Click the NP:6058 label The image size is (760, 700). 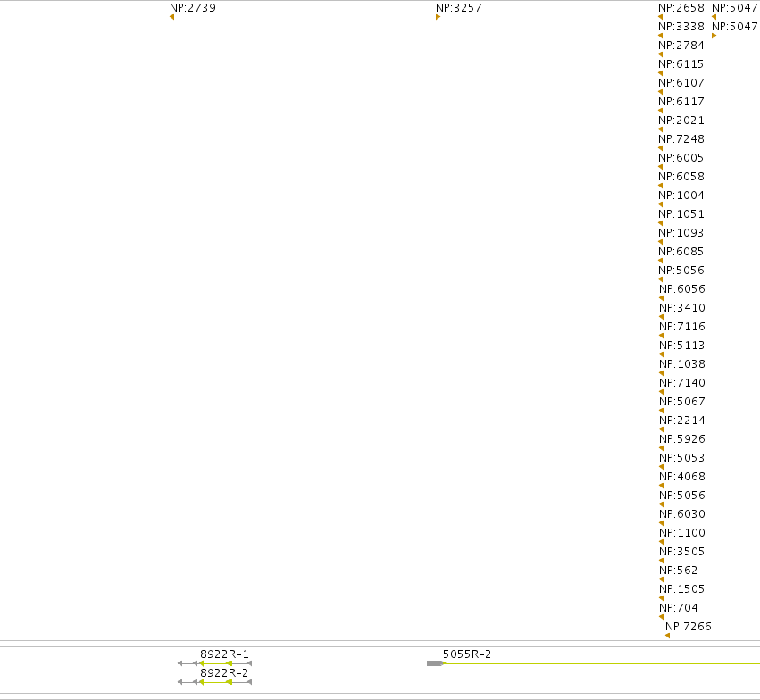681,177
